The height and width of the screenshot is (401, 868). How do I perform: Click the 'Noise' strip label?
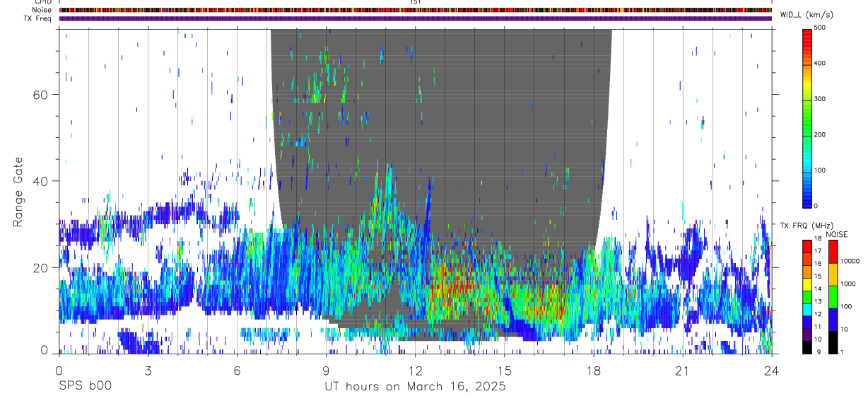pos(42,10)
